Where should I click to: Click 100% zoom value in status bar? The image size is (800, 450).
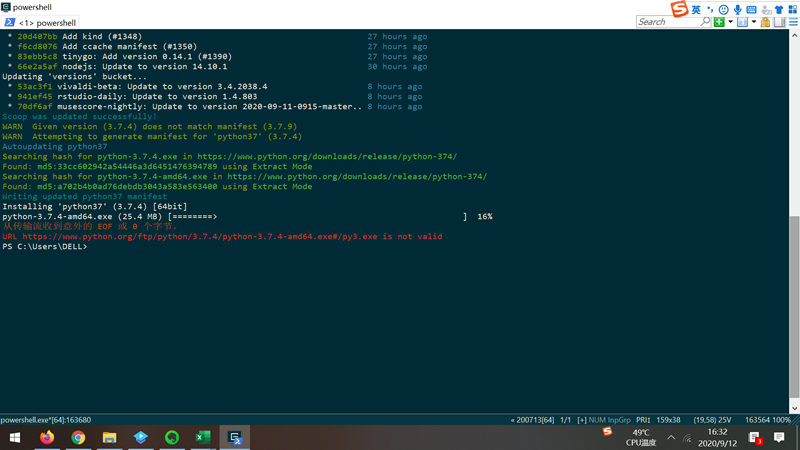780,420
